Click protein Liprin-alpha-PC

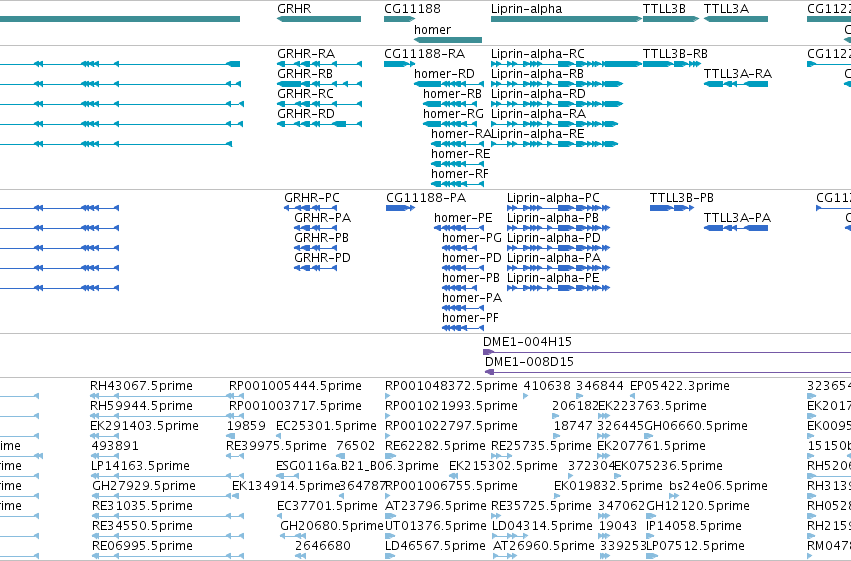[x=553, y=198]
